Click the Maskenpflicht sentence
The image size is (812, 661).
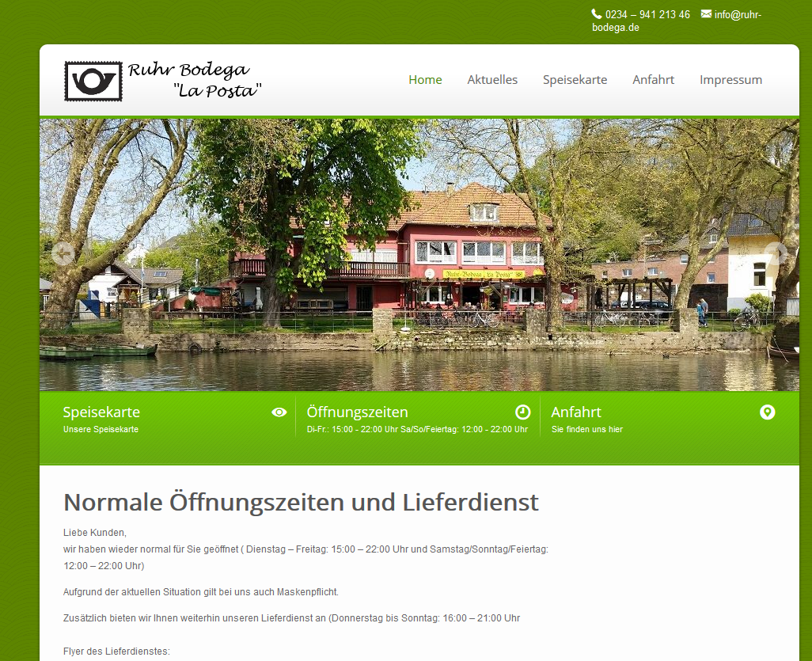[201, 592]
